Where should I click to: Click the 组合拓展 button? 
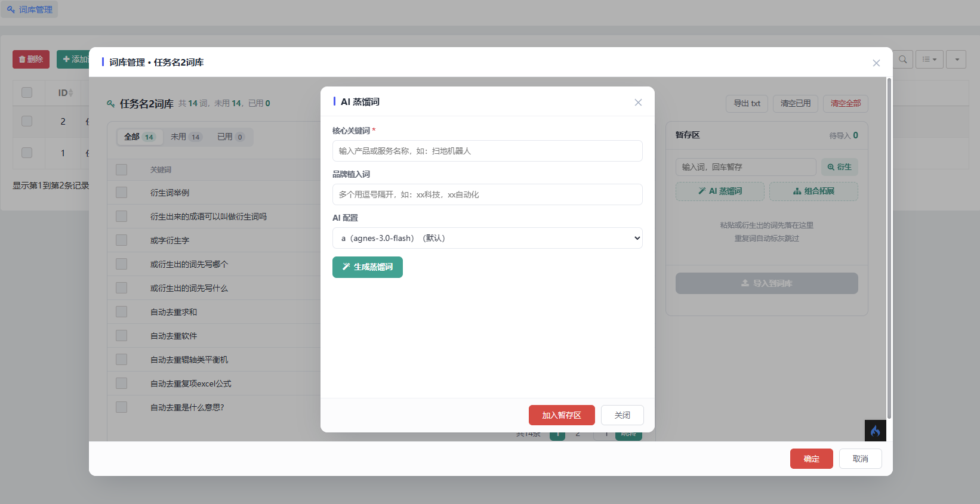[813, 191]
